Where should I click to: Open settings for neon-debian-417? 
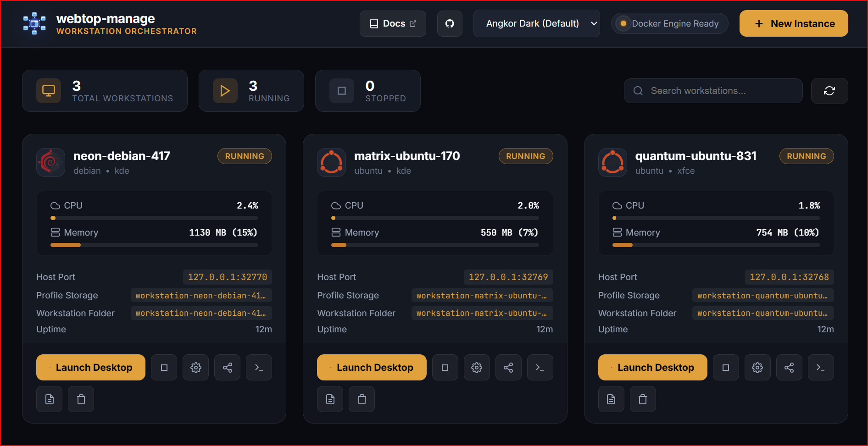(196, 368)
